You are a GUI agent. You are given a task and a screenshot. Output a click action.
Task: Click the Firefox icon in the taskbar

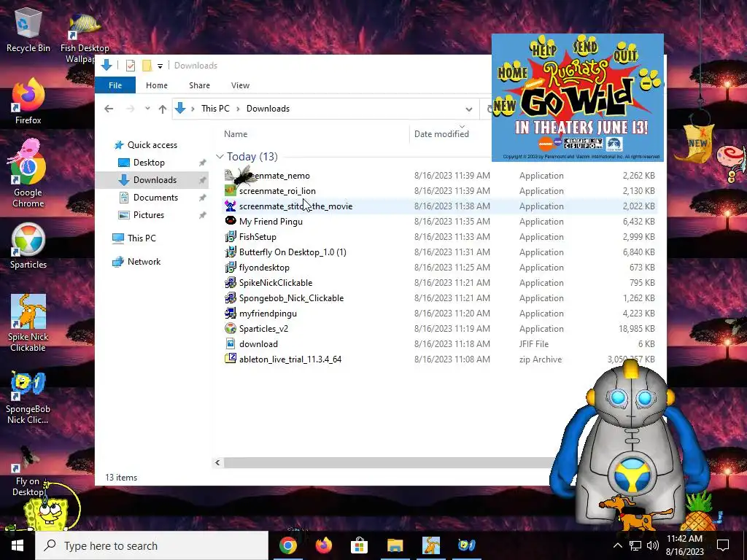(323, 545)
